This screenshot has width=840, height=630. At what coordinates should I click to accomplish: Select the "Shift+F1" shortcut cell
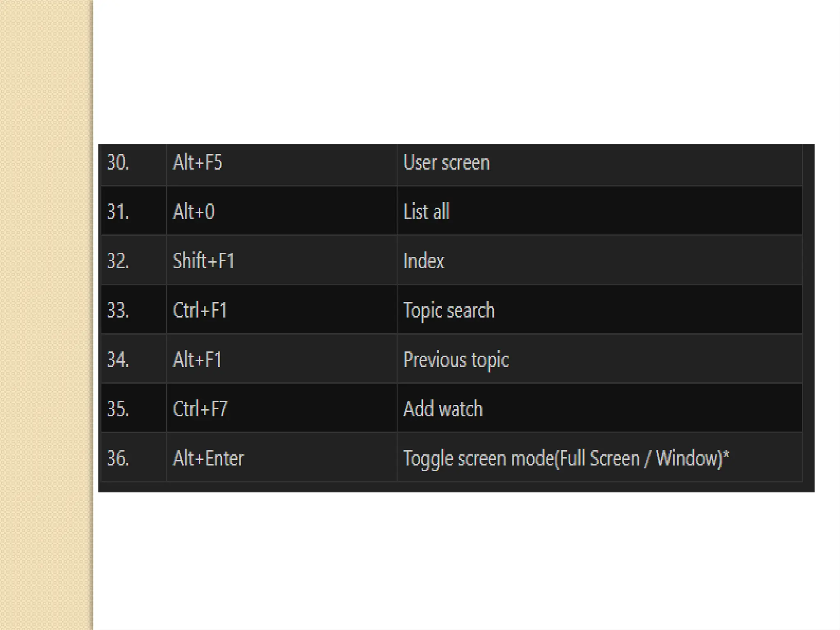pyautogui.click(x=203, y=261)
